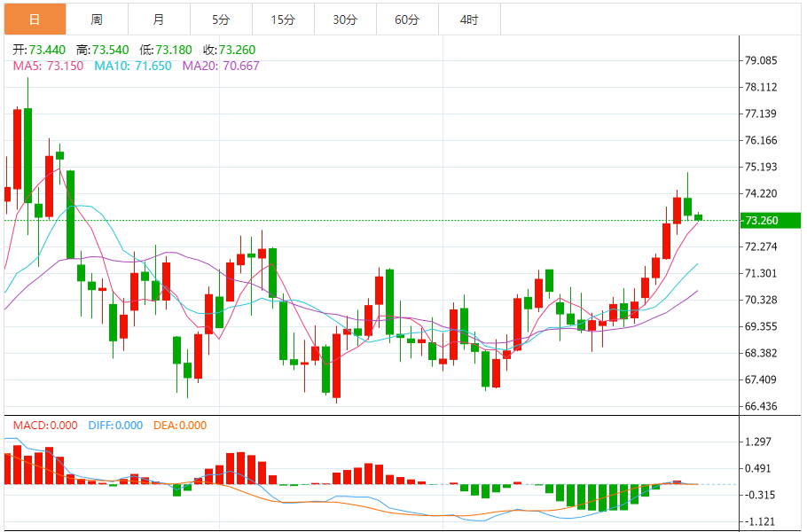The image size is (807, 532).
Task: Select the 60分 interval tab
Action: tap(408, 20)
